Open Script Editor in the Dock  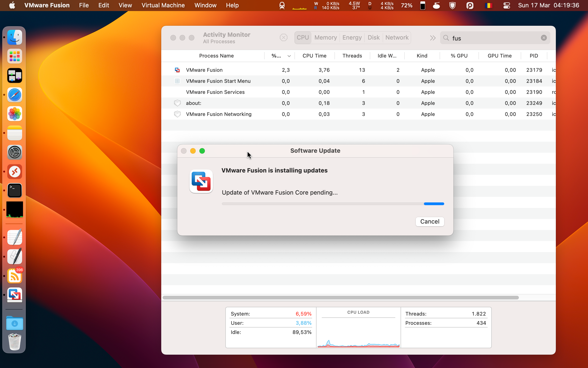point(14,256)
